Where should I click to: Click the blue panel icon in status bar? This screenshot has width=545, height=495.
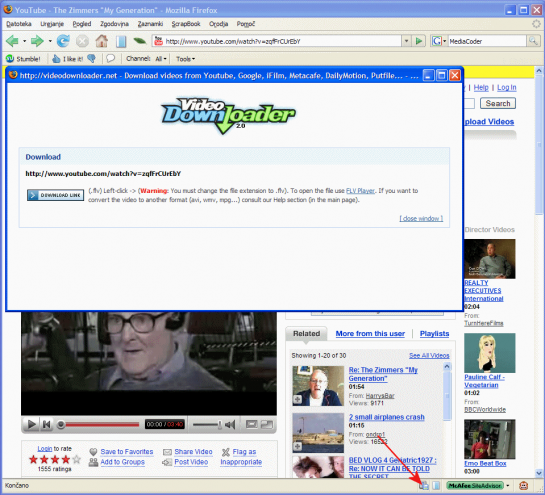point(436,486)
